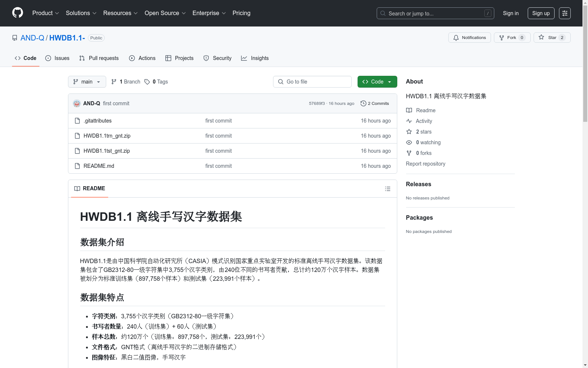The height and width of the screenshot is (368, 588).
Task: Click the command palette icon in header
Action: tap(565, 13)
